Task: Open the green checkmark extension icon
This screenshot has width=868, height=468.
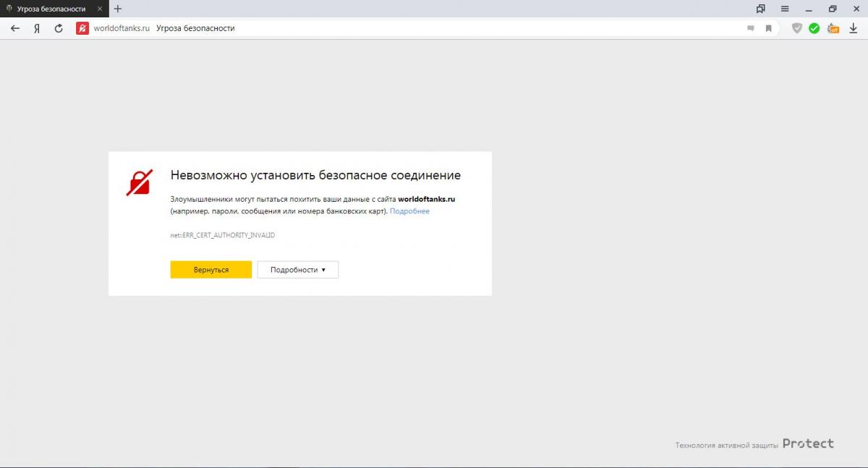Action: 814,28
